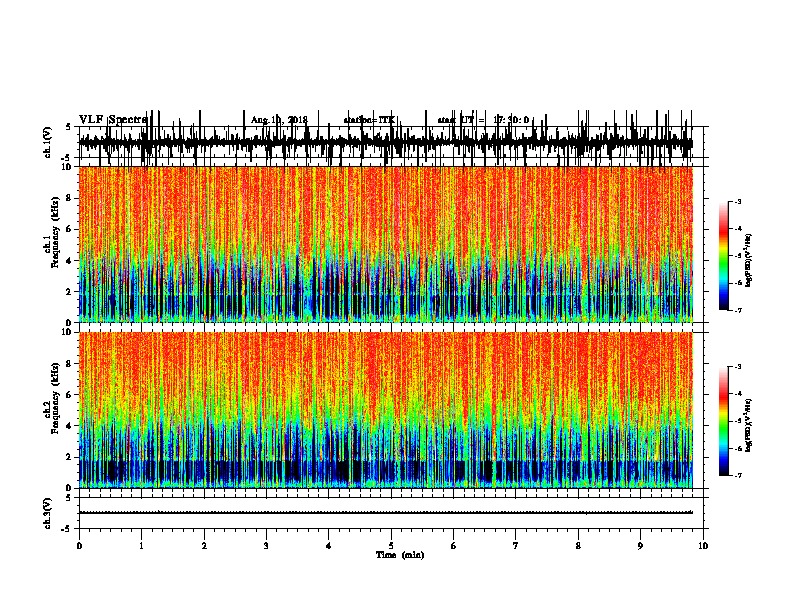This screenshot has width=792, height=612.
Task: Click the ch.1(V) waveform axis label
Action: tap(48, 142)
